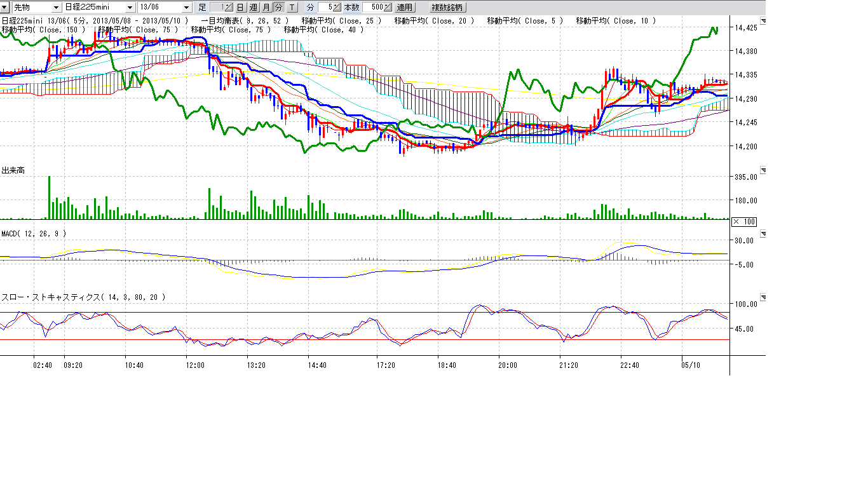Select the daily (日) timeframe button
The image size is (868, 488).
[x=240, y=8]
